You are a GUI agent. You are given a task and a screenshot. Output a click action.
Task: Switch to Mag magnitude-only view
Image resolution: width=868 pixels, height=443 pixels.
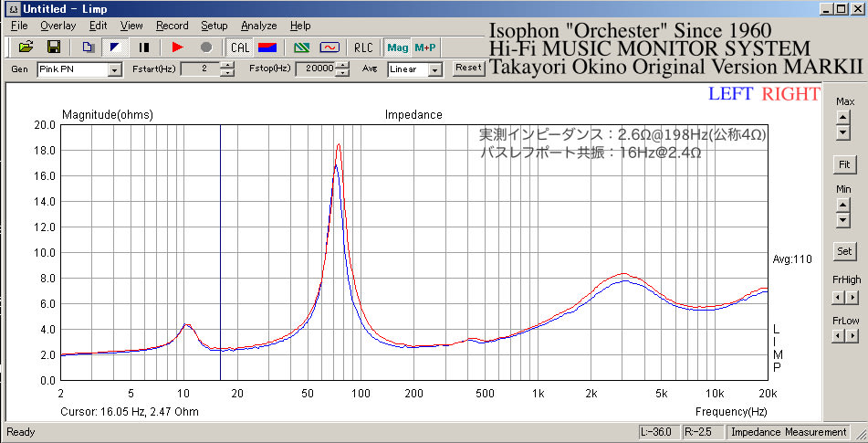click(397, 47)
